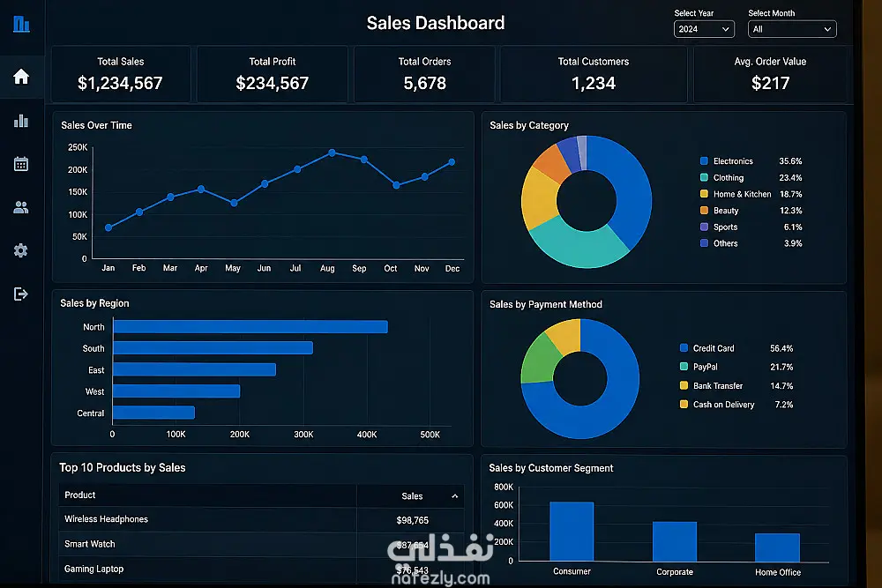
Task: Click the Consumer segment bar
Action: point(572,532)
